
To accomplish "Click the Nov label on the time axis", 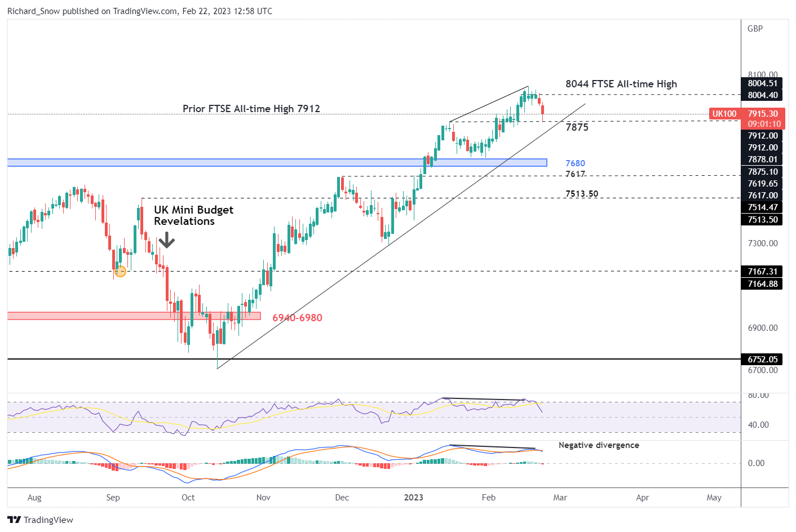I will [x=263, y=498].
